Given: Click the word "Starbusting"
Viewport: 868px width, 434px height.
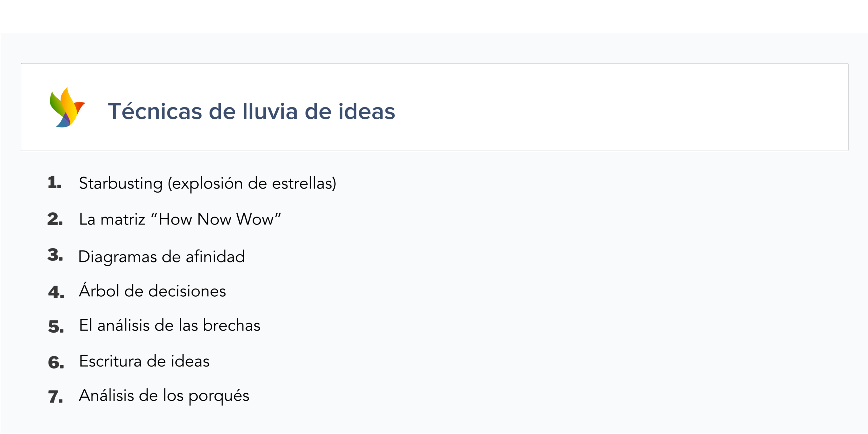Looking at the screenshot, I should [121, 183].
